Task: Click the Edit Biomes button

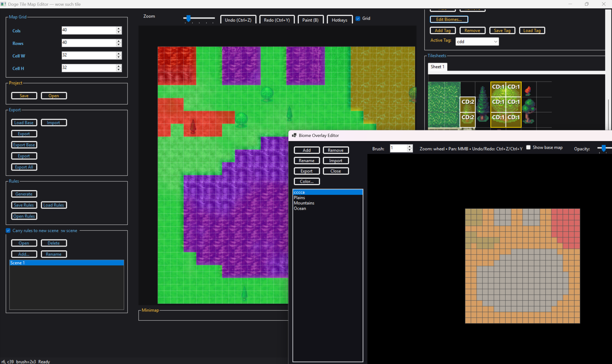Action: click(x=449, y=19)
